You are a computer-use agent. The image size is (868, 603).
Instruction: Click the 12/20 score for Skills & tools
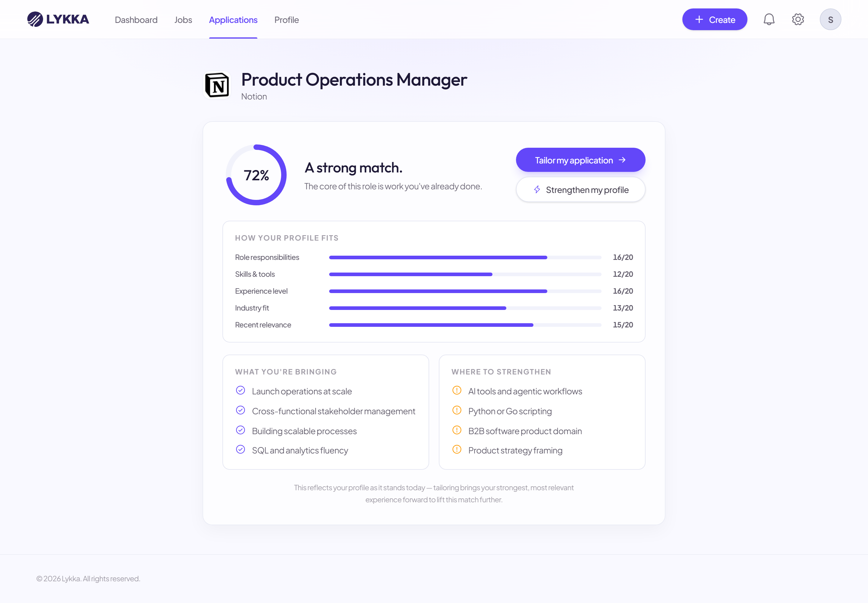pyautogui.click(x=623, y=274)
